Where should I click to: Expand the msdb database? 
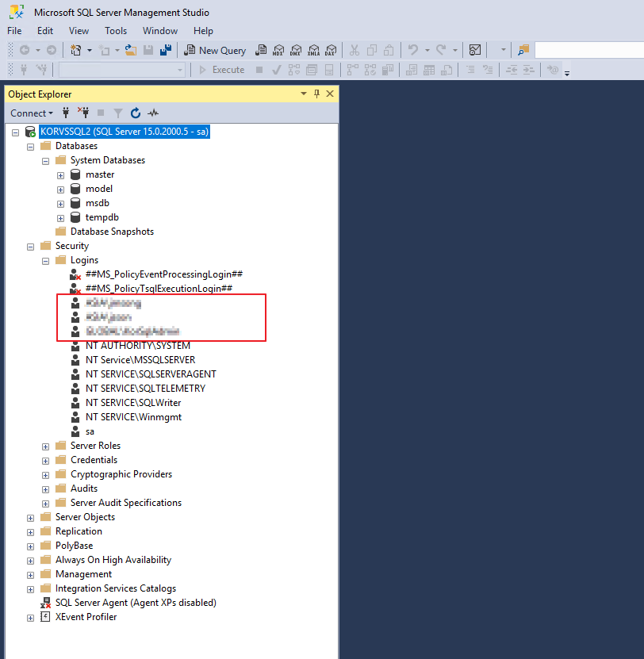tap(61, 205)
